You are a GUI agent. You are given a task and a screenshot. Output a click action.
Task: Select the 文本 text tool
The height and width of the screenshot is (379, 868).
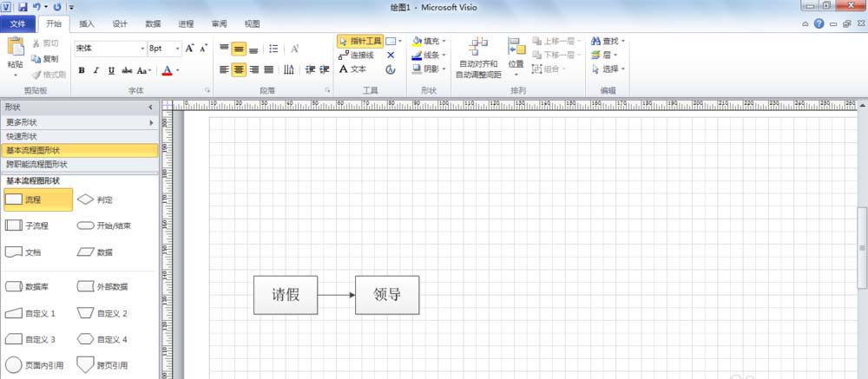353,69
